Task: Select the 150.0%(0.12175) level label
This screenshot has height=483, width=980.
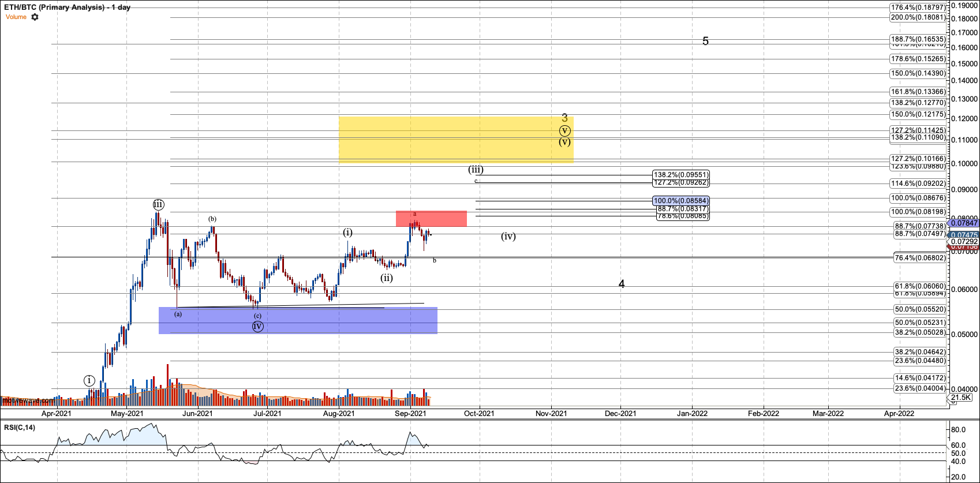Action: (918, 114)
